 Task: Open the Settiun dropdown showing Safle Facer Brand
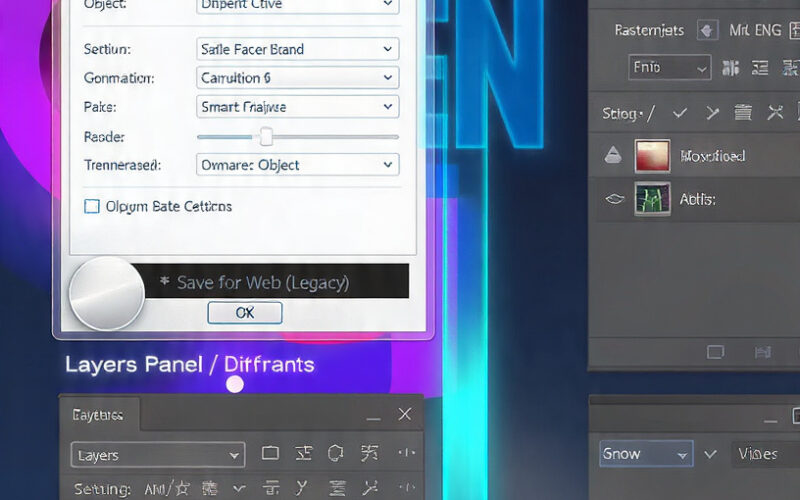click(x=297, y=49)
